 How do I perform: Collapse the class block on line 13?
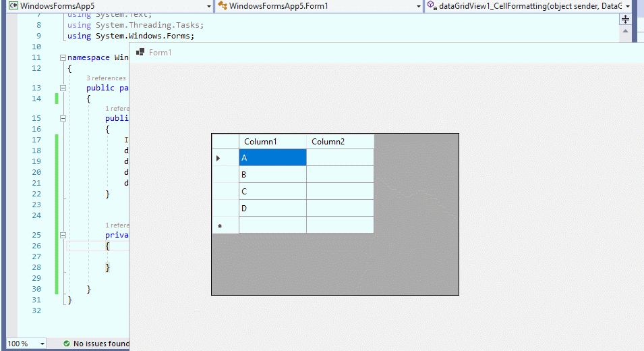[x=63, y=88]
